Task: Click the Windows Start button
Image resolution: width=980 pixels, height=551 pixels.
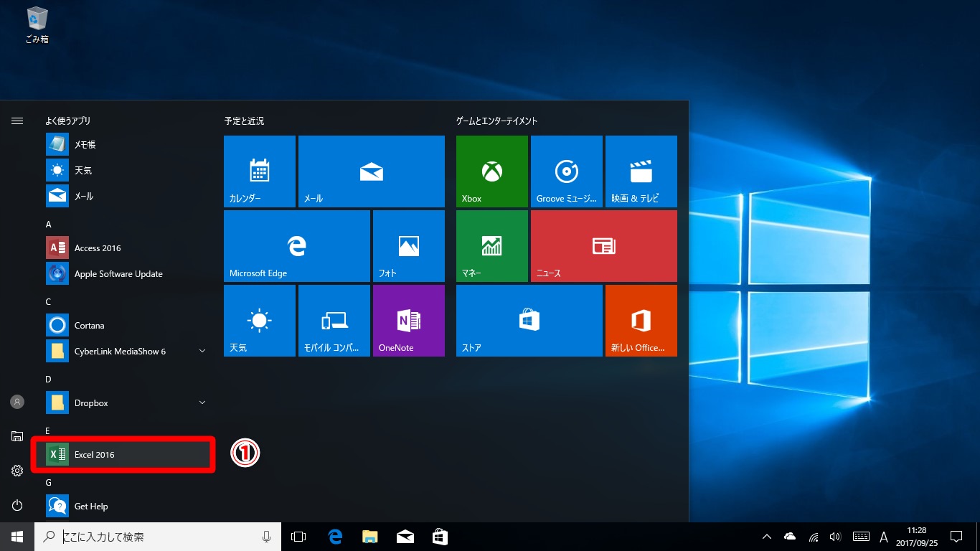Action: (17, 537)
